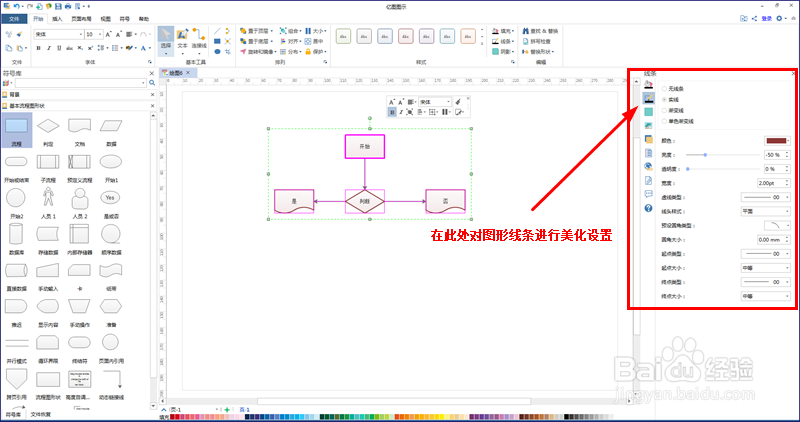Select the 人员 1 person shape

click(x=48, y=202)
